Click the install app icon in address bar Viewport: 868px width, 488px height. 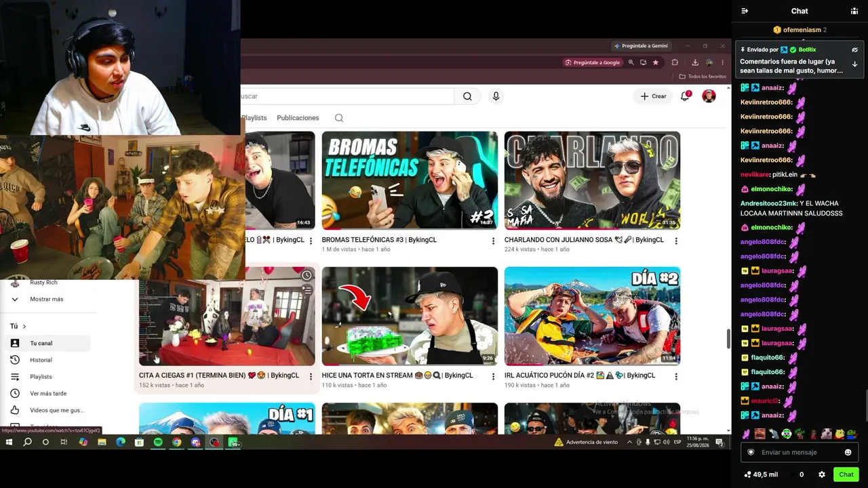[x=643, y=62]
